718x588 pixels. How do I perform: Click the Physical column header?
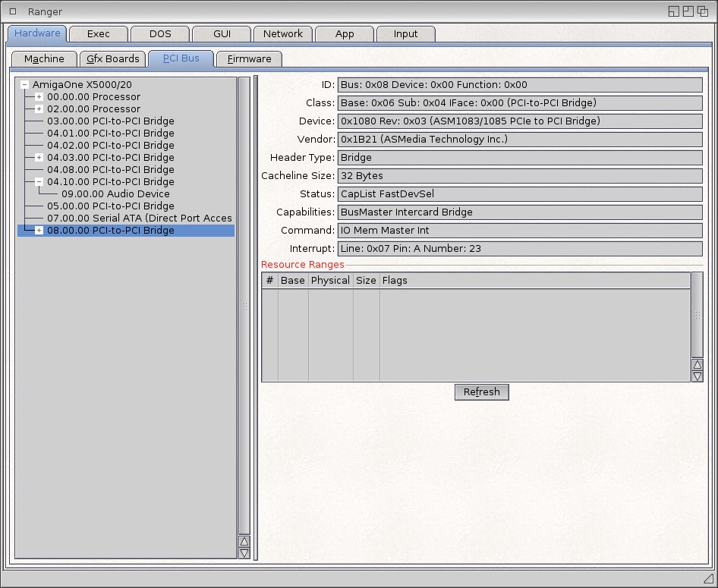[x=330, y=281]
